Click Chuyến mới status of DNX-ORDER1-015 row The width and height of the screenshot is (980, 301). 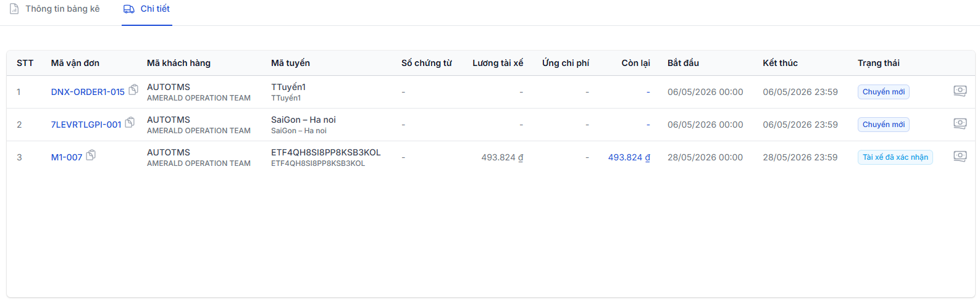[884, 92]
